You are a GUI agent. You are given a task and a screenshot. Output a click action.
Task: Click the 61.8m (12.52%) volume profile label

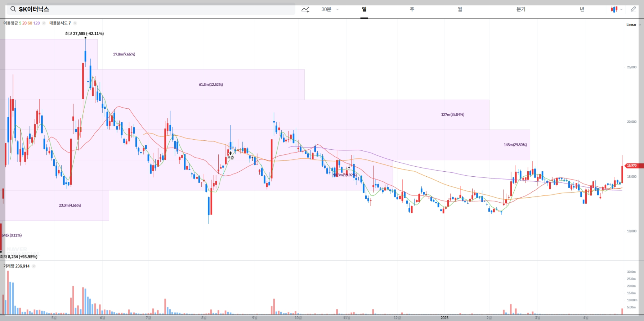211,85
